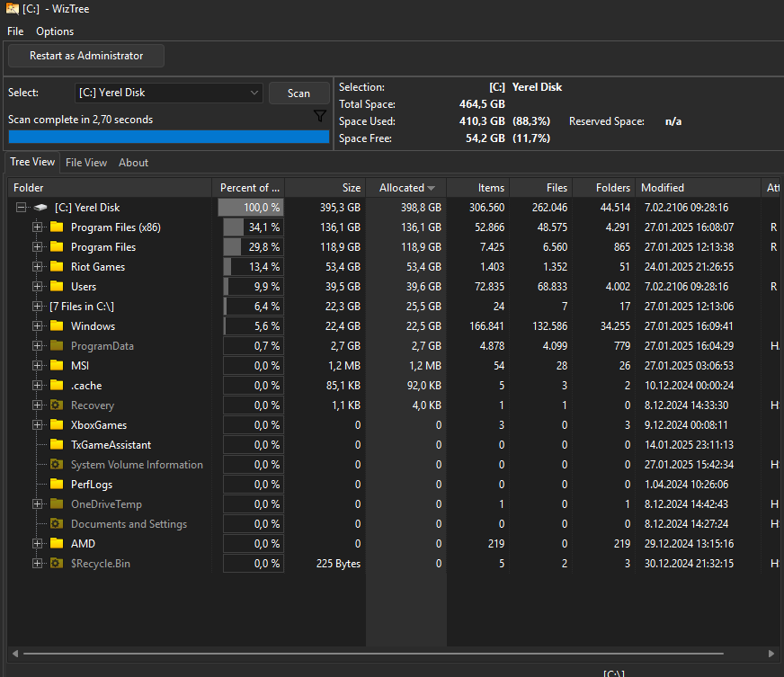Click the TxGameAssistant folder icon

57,444
